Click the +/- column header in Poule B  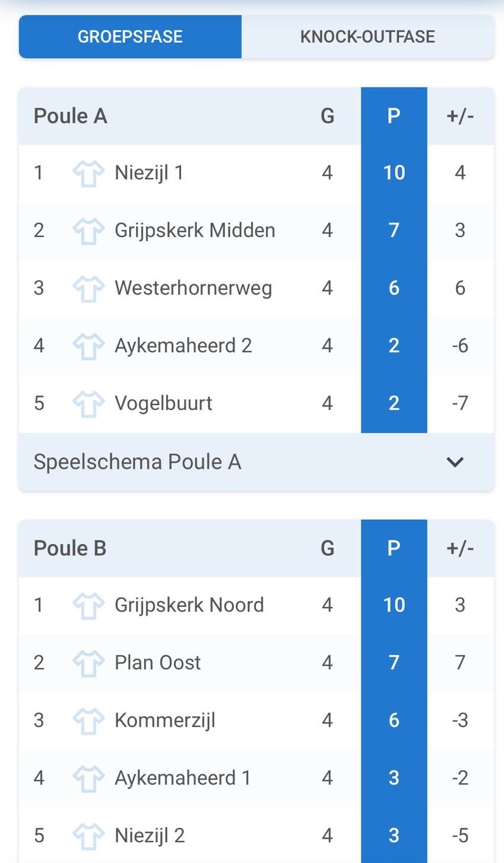[460, 548]
